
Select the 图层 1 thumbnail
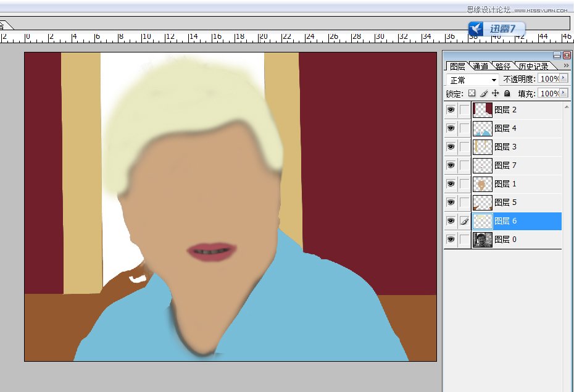(483, 184)
